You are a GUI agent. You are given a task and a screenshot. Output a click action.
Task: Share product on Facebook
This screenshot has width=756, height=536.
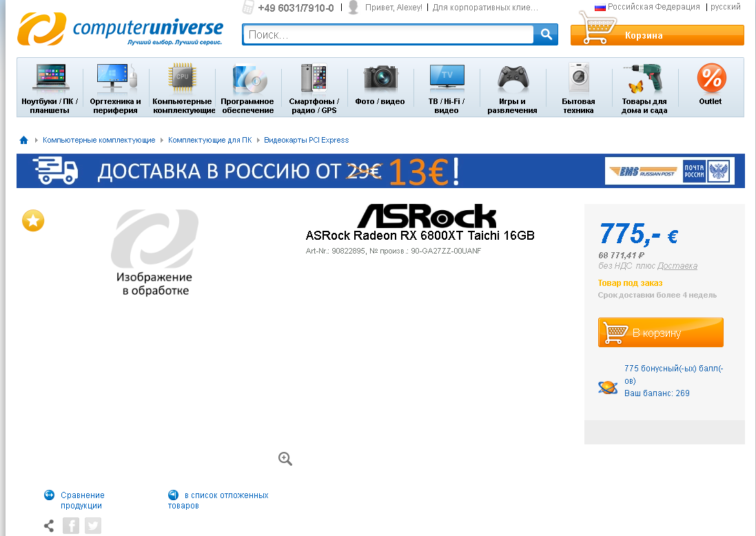click(x=71, y=526)
